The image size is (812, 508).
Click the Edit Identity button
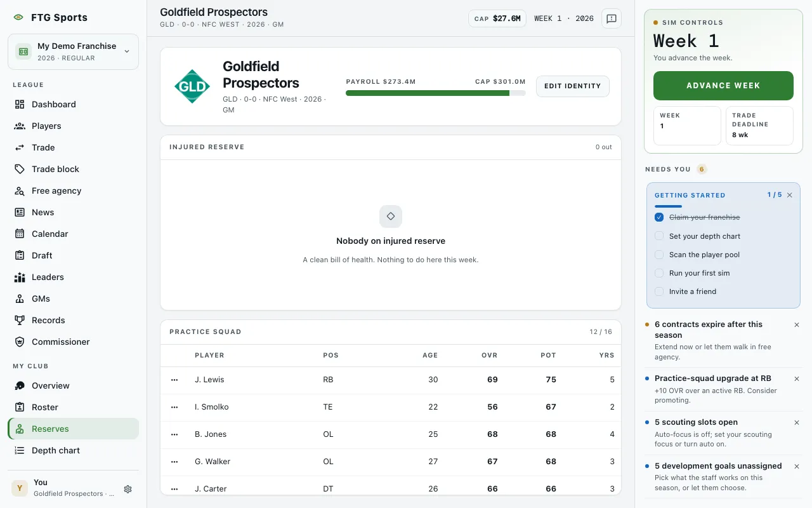point(573,86)
